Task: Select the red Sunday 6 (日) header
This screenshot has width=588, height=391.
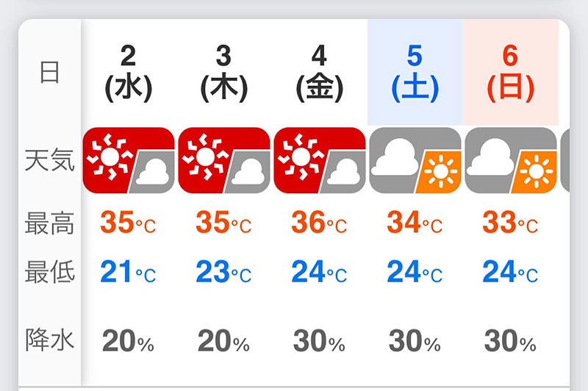Action: click(x=511, y=73)
